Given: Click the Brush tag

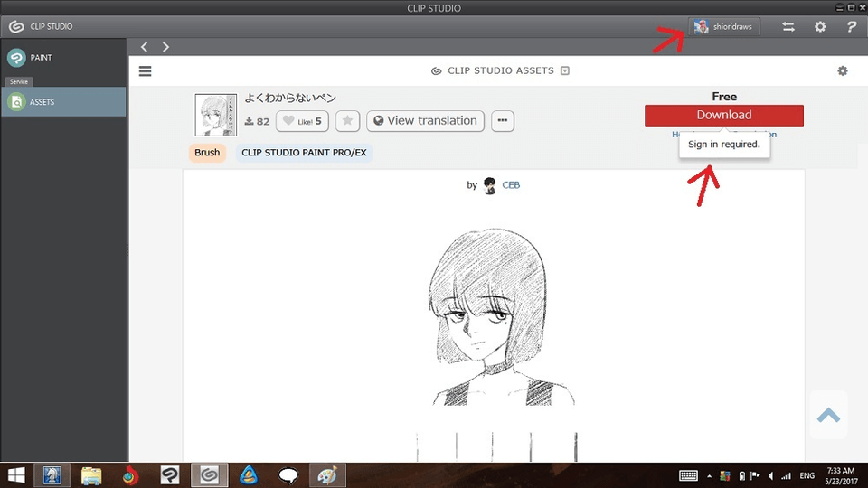Looking at the screenshot, I should coord(207,153).
